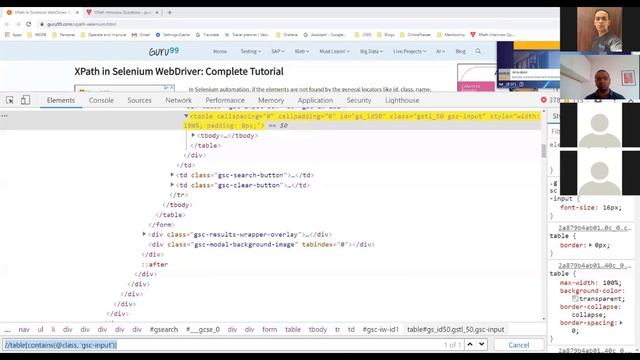Screen dimensions: 640x360
Task: Select tbody in the breadcrumb bar
Action: (318, 329)
